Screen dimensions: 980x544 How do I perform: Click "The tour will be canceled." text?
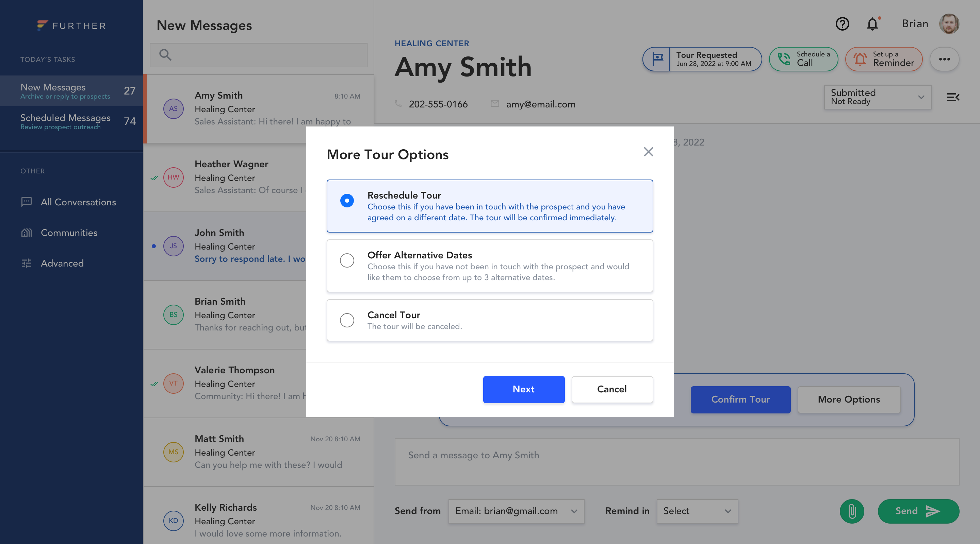pos(415,326)
